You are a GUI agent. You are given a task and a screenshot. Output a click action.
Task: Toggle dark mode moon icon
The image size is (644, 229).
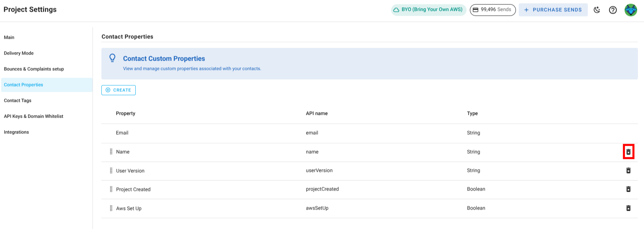(x=597, y=10)
